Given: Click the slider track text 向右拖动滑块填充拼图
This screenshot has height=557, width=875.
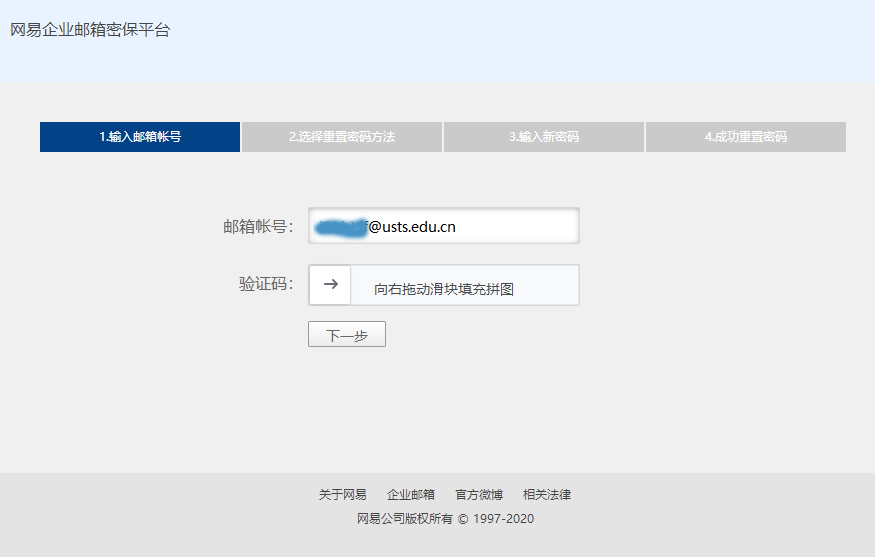Looking at the screenshot, I should (444, 289).
